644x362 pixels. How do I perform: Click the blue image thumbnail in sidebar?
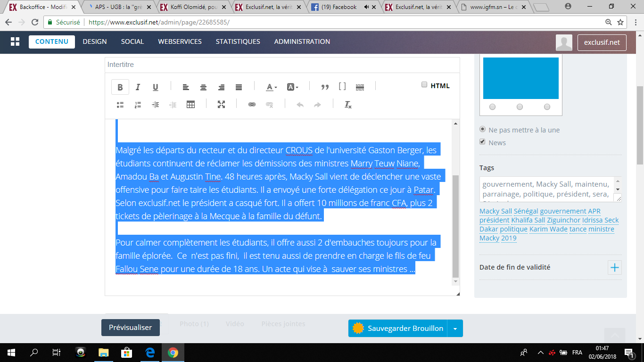[x=520, y=78]
